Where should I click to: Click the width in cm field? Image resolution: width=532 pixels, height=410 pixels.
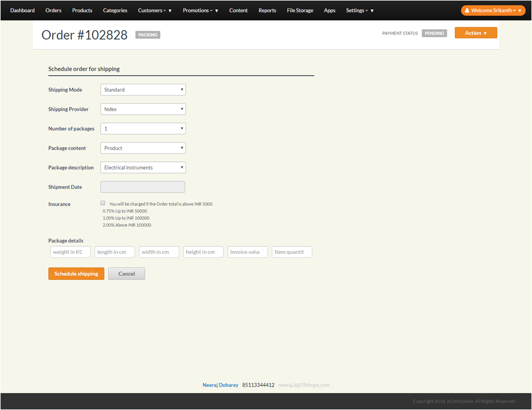coord(159,252)
